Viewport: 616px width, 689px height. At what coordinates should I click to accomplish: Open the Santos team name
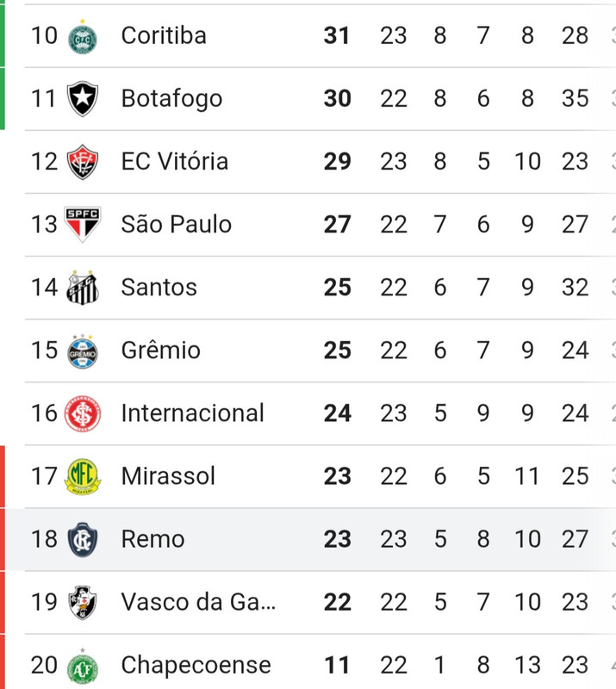(159, 288)
